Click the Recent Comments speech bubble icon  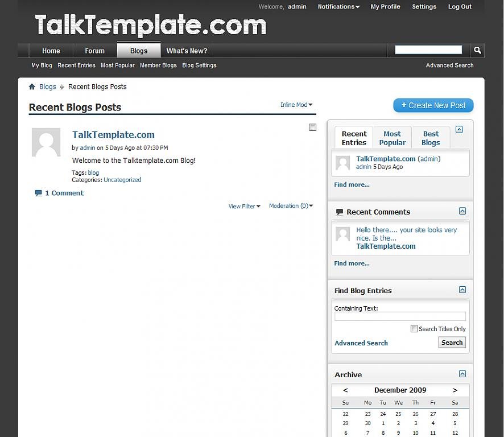point(339,212)
